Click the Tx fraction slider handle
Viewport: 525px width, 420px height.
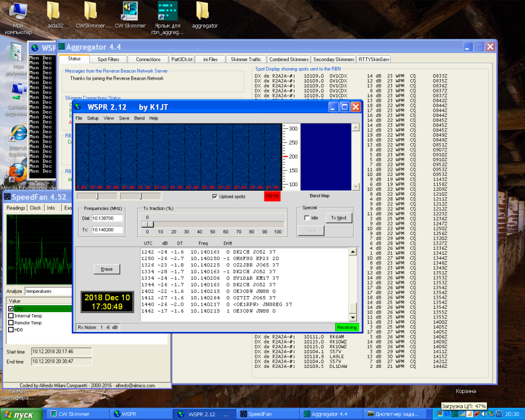pyautogui.click(x=147, y=224)
